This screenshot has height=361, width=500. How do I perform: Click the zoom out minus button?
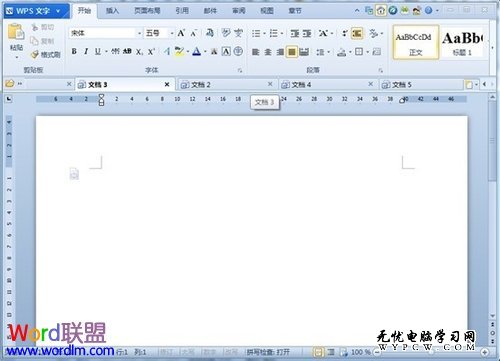377,352
